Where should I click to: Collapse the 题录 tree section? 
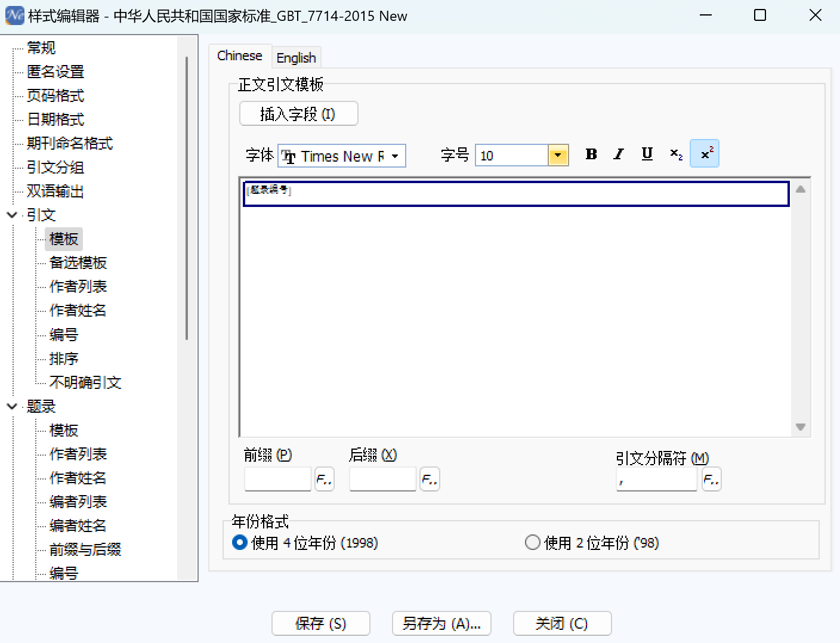pos(12,406)
